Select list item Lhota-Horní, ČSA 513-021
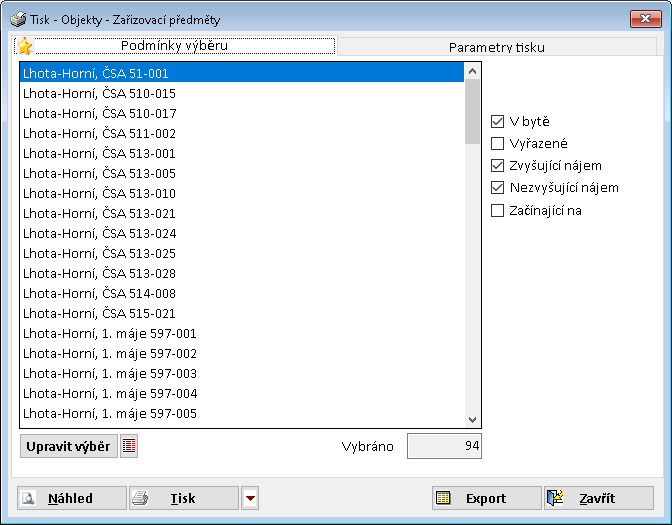672x525 pixels. tap(99, 213)
